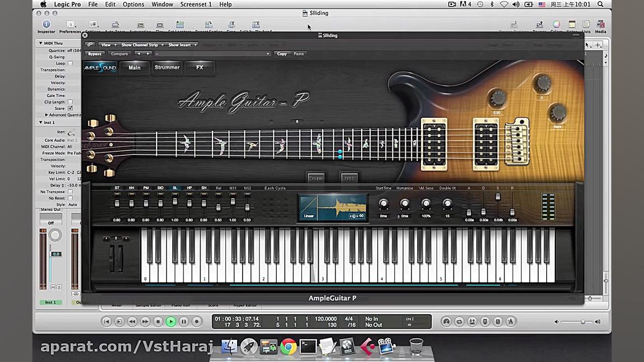Image resolution: width=644 pixels, height=362 pixels.
Task: Toggle the No Transpose checkbox
Action: 70,192
